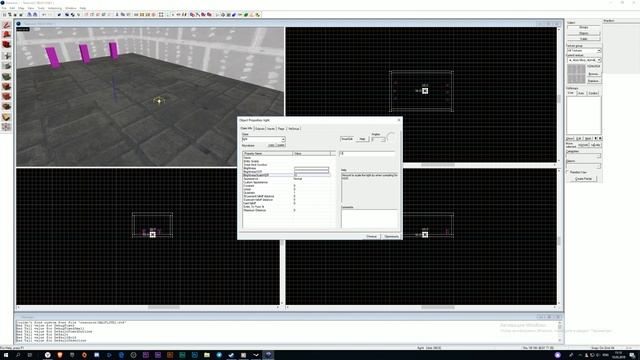Switch to the Inputs tab
The width and height of the screenshot is (640, 360).
pos(271,129)
